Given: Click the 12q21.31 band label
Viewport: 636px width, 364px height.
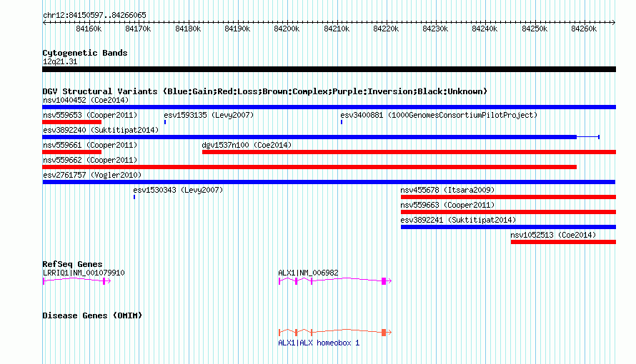Looking at the screenshot, I should click(x=60, y=61).
